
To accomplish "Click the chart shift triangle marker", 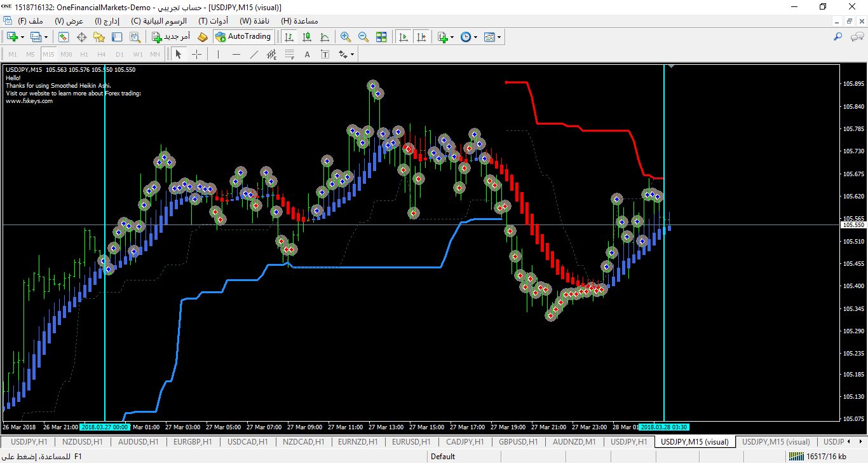I will coord(671,65).
